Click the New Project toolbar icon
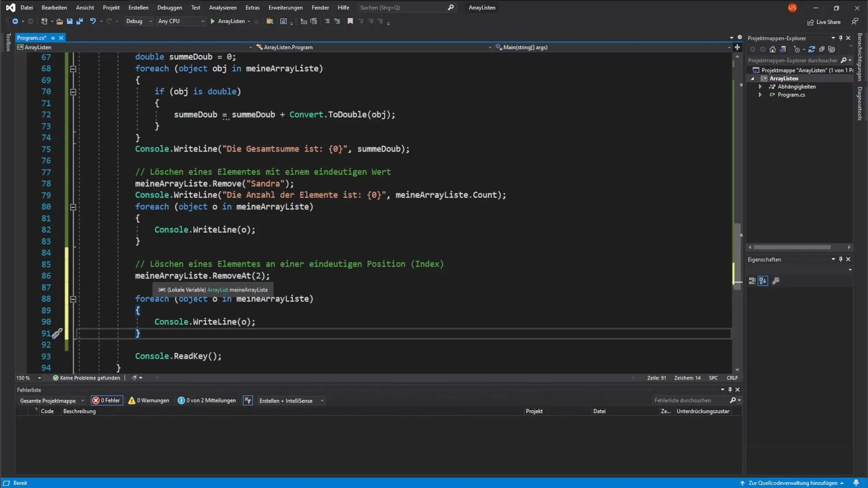 (44, 21)
